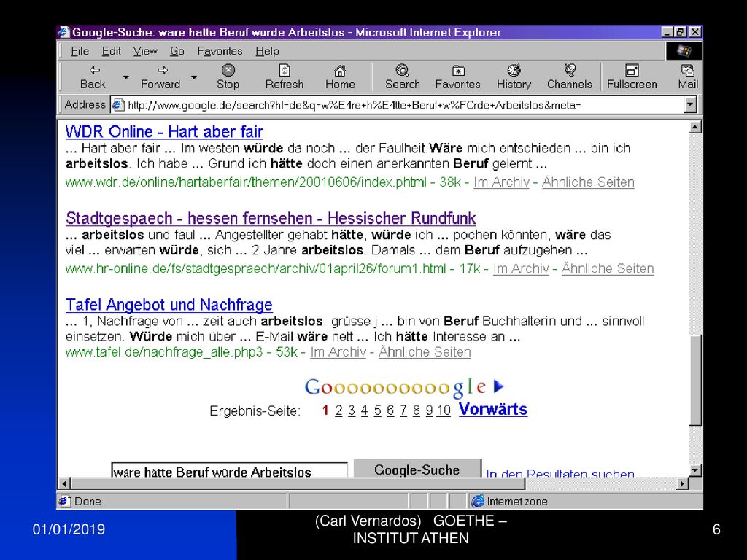Open Im Archiv link for tafel.de result
The width and height of the screenshot is (747, 560).
click(x=338, y=352)
